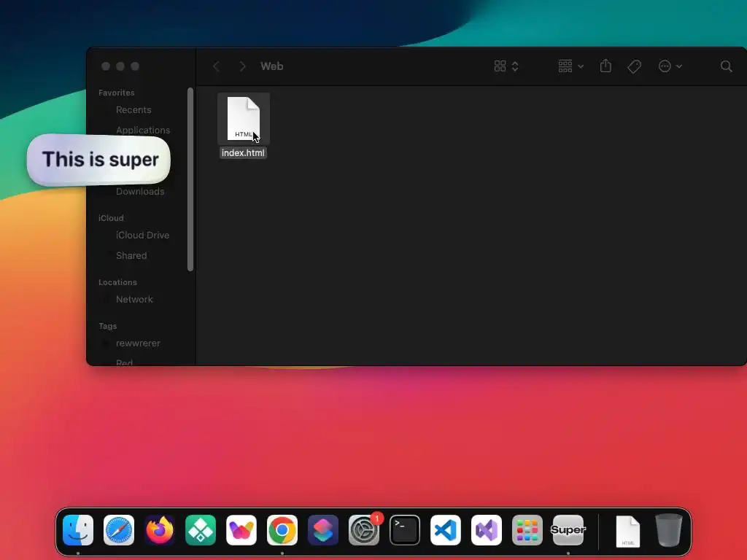Open the Trash in the Dock

point(669,530)
